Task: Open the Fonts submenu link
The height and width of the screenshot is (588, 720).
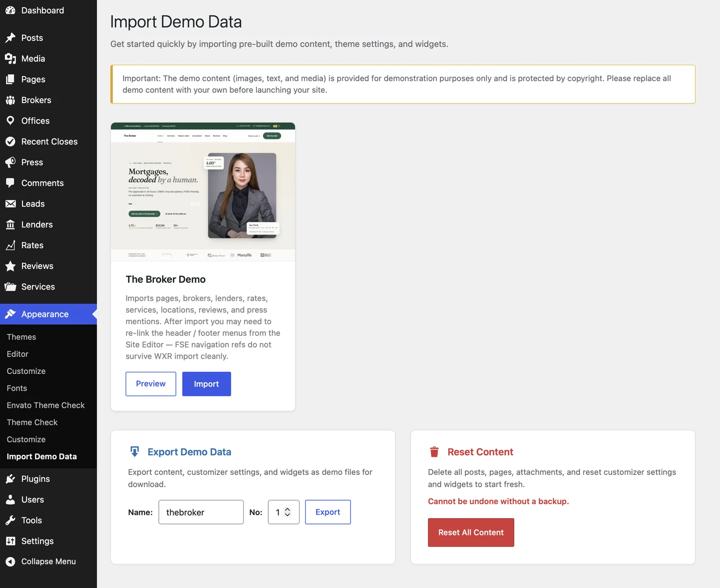Action: pyautogui.click(x=17, y=388)
